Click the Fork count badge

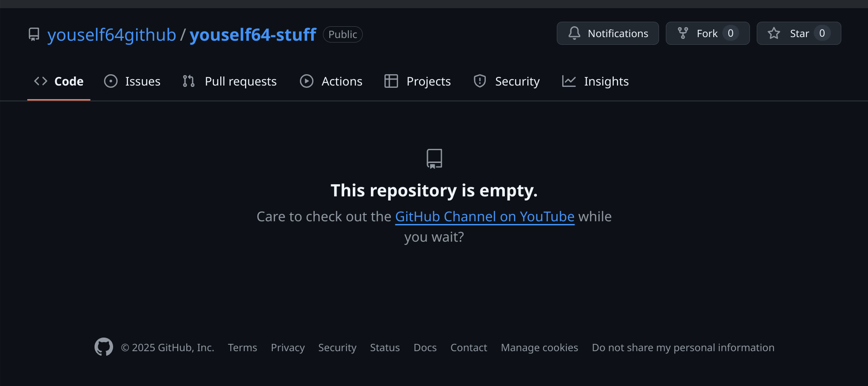[x=730, y=33]
